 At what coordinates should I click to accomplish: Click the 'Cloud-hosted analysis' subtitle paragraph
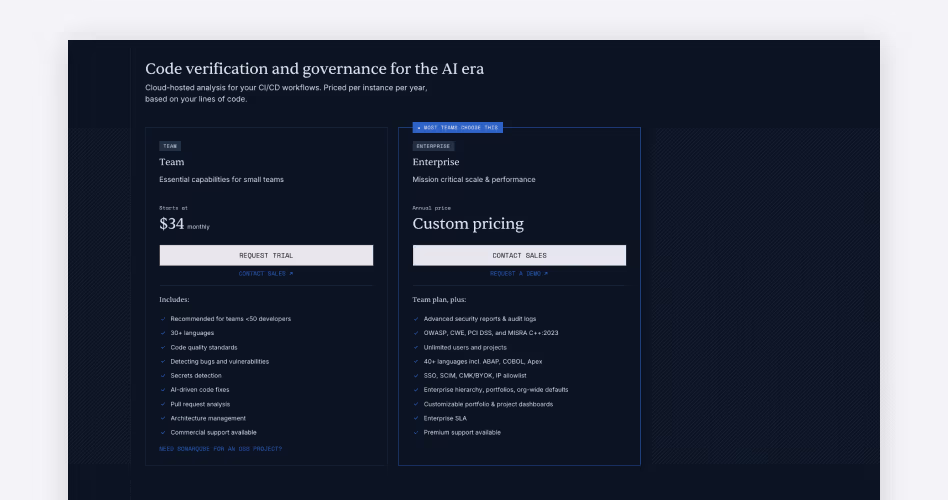click(286, 93)
